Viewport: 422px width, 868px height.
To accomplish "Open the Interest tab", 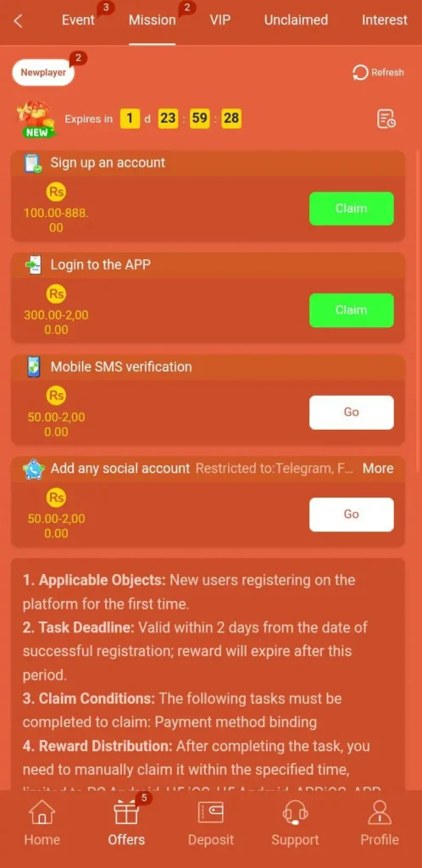I will pyautogui.click(x=385, y=20).
